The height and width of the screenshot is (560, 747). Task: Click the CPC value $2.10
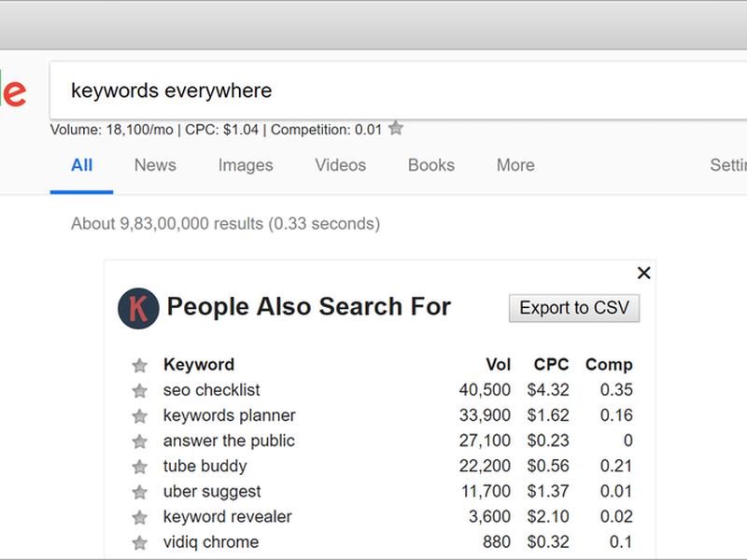point(548,516)
